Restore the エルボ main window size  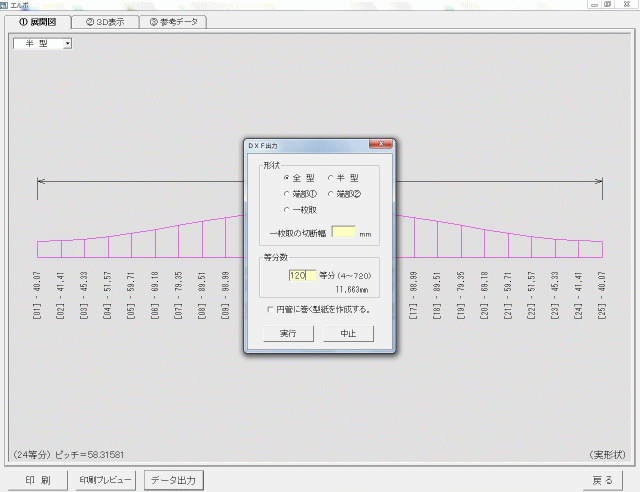coord(607,4)
